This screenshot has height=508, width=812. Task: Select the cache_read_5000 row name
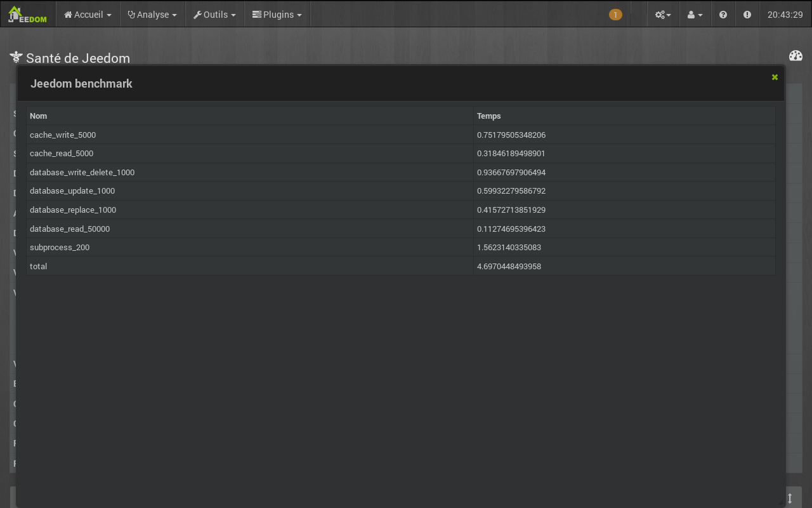tap(62, 153)
